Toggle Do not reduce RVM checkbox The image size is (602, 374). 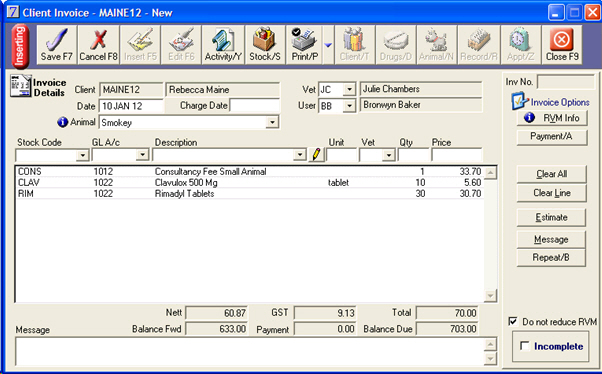click(513, 321)
